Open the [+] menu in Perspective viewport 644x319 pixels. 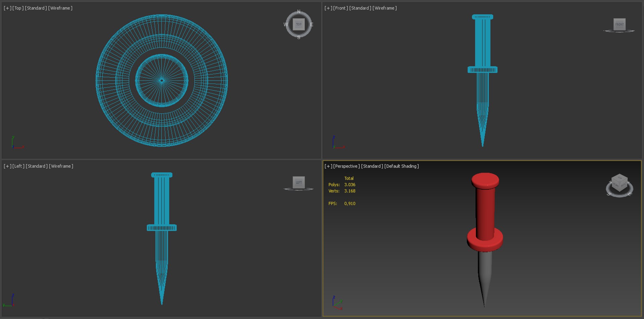328,166
